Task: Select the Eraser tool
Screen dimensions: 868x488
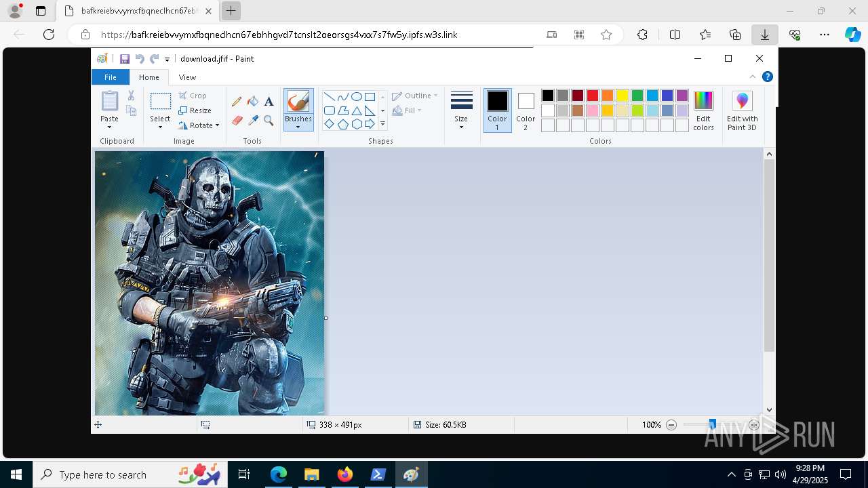Action: [x=237, y=121]
